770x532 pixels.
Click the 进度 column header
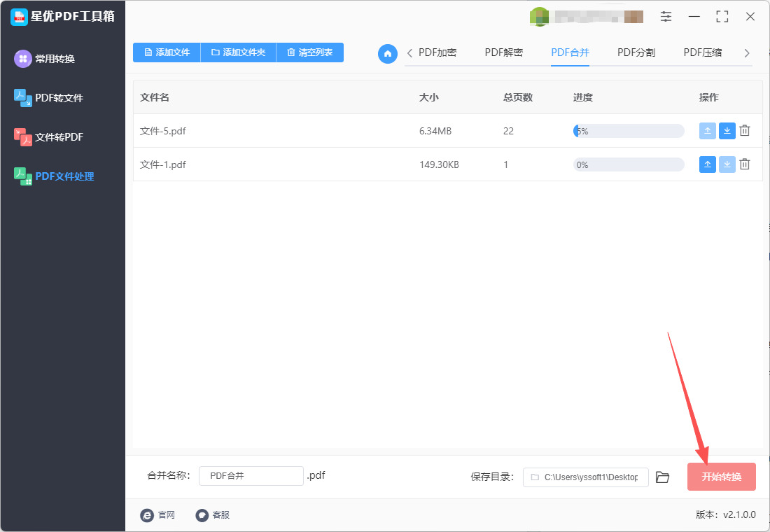[583, 97]
